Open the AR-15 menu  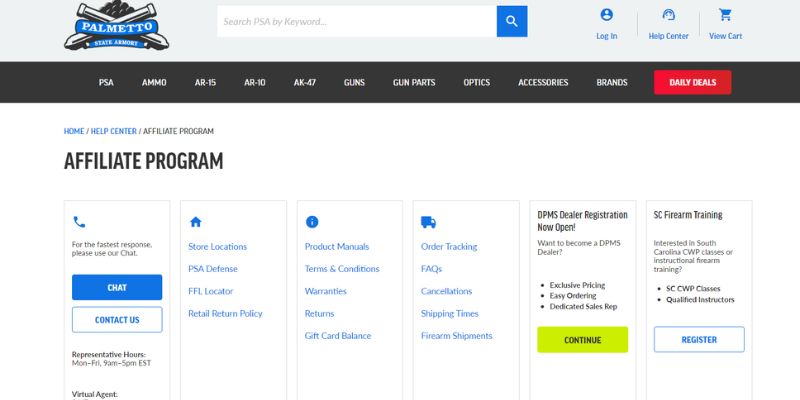coord(205,82)
